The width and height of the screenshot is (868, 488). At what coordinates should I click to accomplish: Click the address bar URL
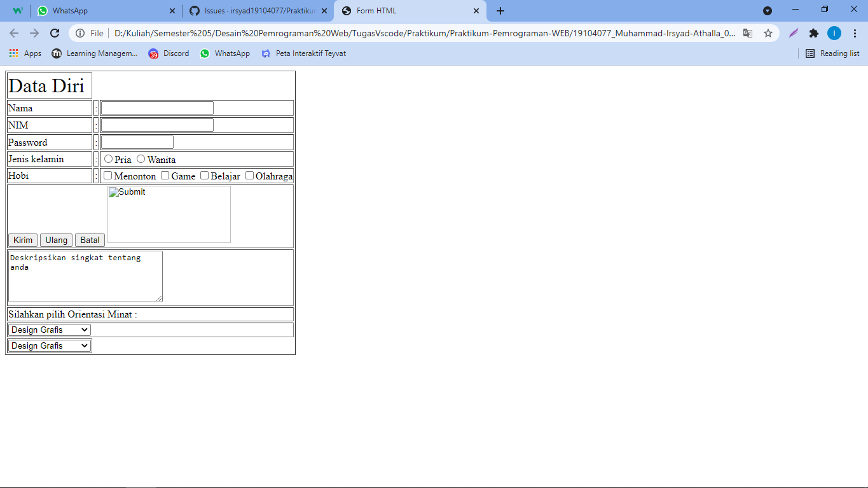point(425,33)
